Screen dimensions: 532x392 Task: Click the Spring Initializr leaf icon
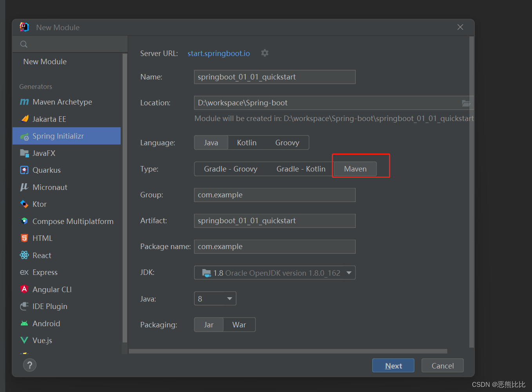pyautogui.click(x=24, y=136)
